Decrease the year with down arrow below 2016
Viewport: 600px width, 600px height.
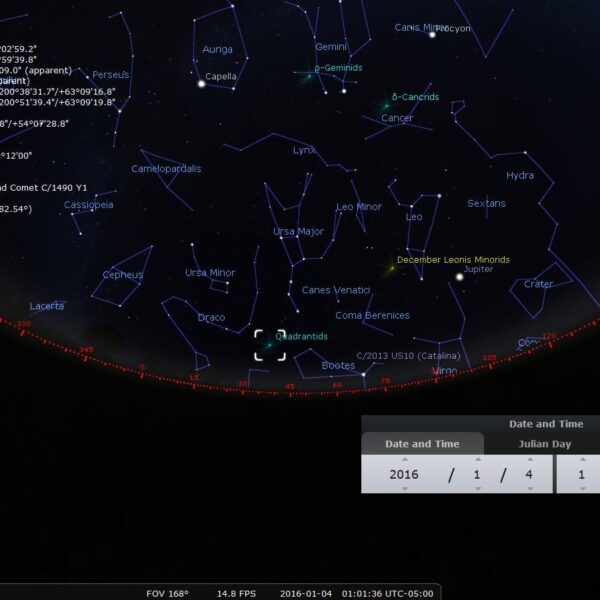(x=404, y=489)
